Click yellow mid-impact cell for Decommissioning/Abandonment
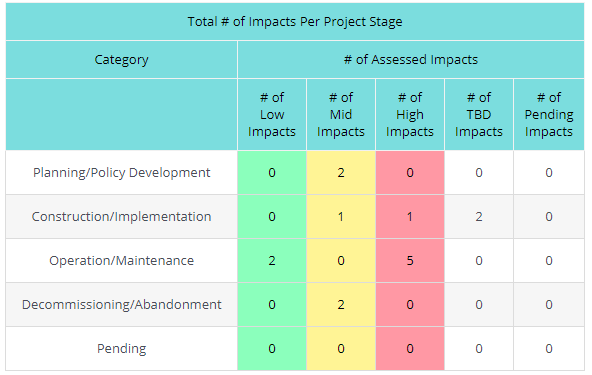This screenshot has height=375, width=592. pyautogui.click(x=341, y=305)
